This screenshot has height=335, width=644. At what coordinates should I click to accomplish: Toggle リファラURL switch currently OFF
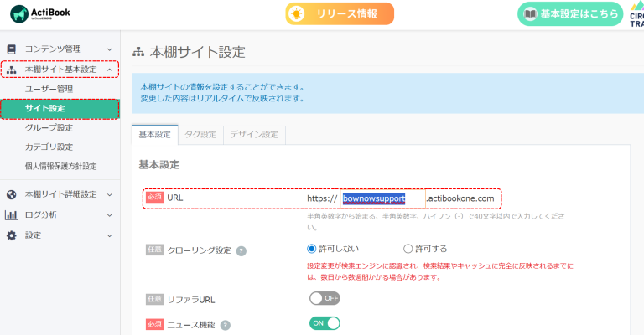[325, 298]
